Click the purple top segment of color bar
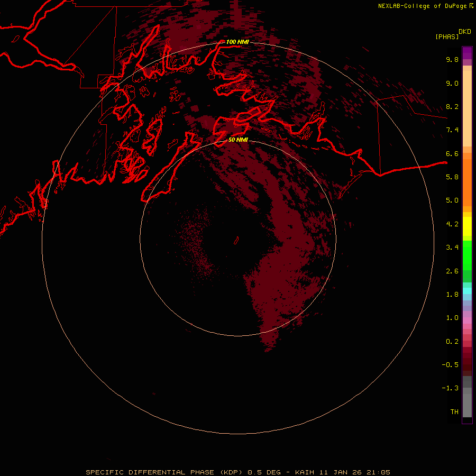 pos(467,53)
